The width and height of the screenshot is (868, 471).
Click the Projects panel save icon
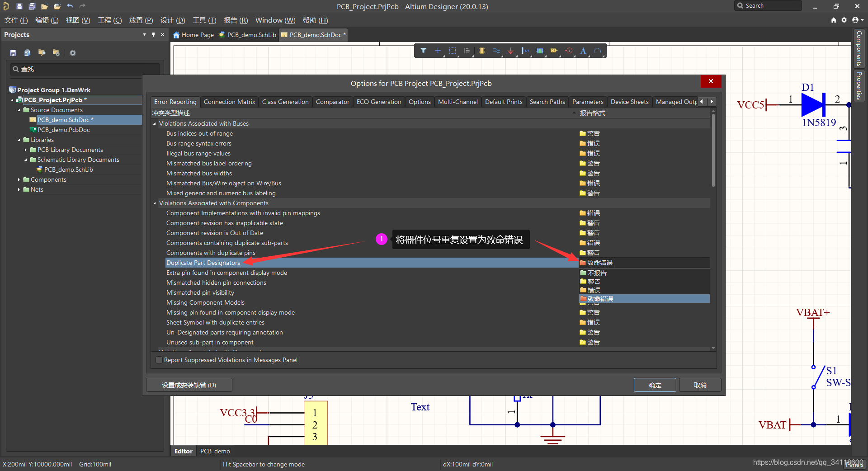click(13, 53)
